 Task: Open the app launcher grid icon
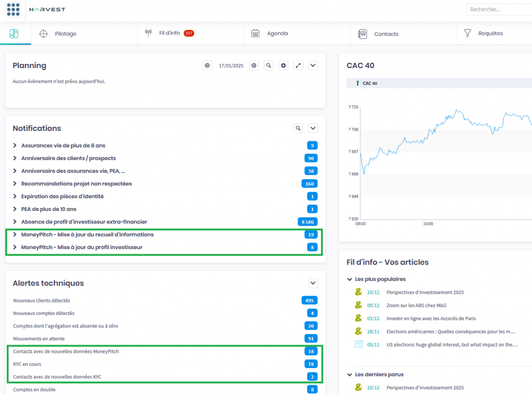(x=14, y=10)
